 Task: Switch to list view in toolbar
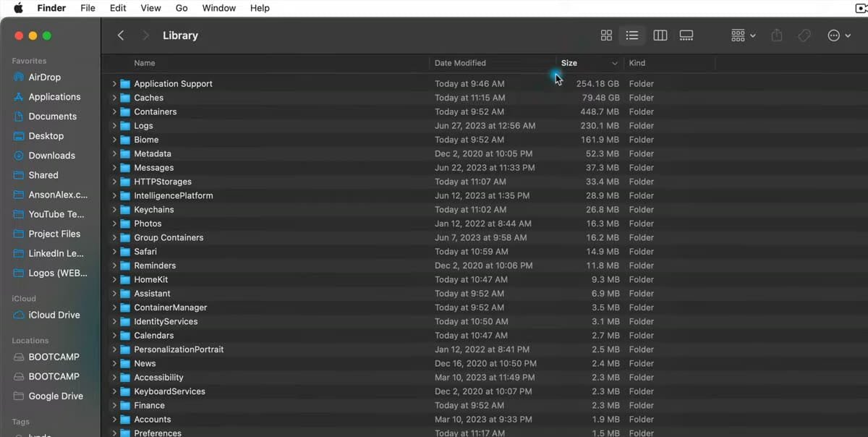click(x=632, y=35)
